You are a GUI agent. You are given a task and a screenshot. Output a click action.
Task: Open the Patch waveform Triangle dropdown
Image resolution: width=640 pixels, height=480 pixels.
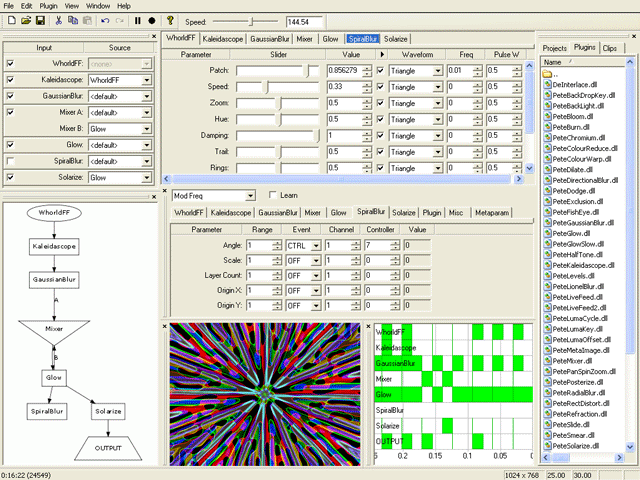(437, 71)
